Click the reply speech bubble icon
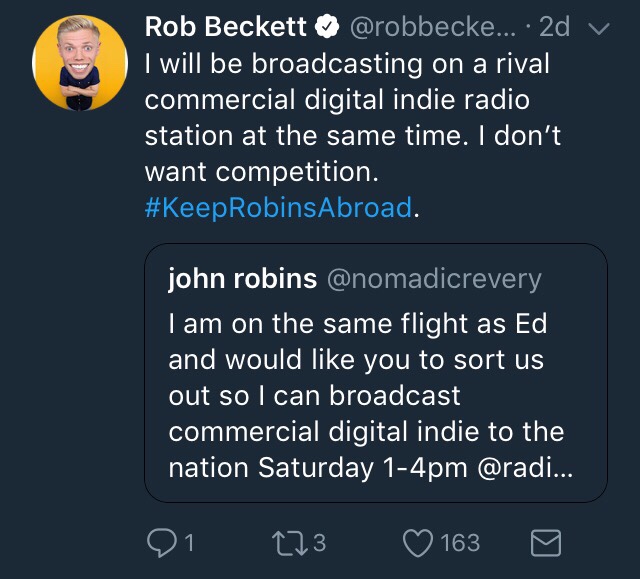The height and width of the screenshot is (579, 640). 161,542
